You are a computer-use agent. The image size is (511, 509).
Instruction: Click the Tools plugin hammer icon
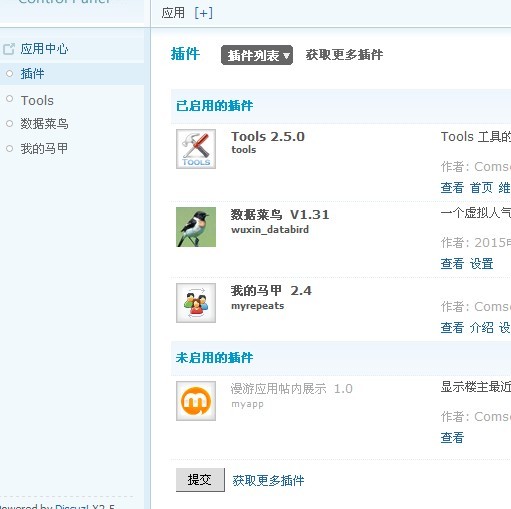pos(196,149)
